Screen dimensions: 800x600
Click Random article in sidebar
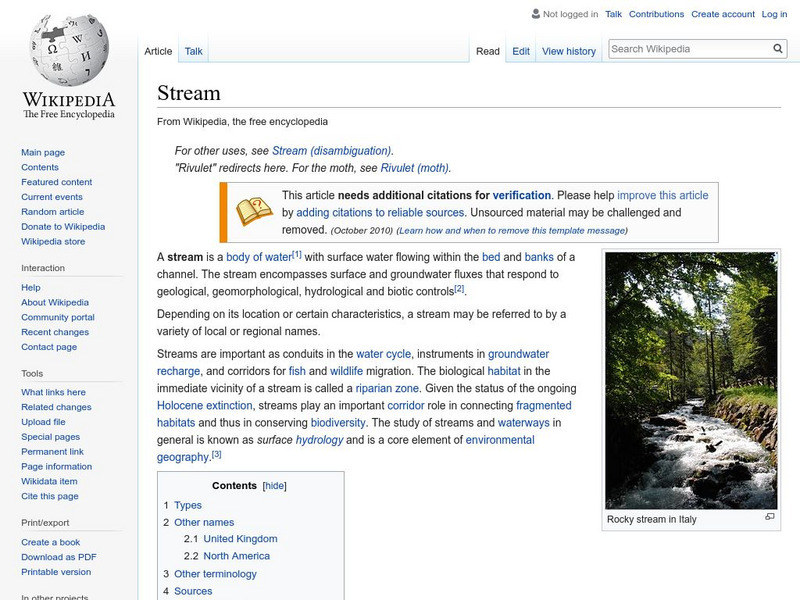[x=53, y=211]
